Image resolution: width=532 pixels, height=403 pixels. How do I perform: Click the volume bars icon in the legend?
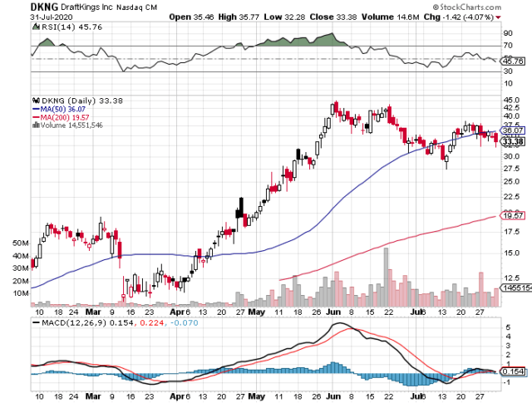pyautogui.click(x=36, y=125)
